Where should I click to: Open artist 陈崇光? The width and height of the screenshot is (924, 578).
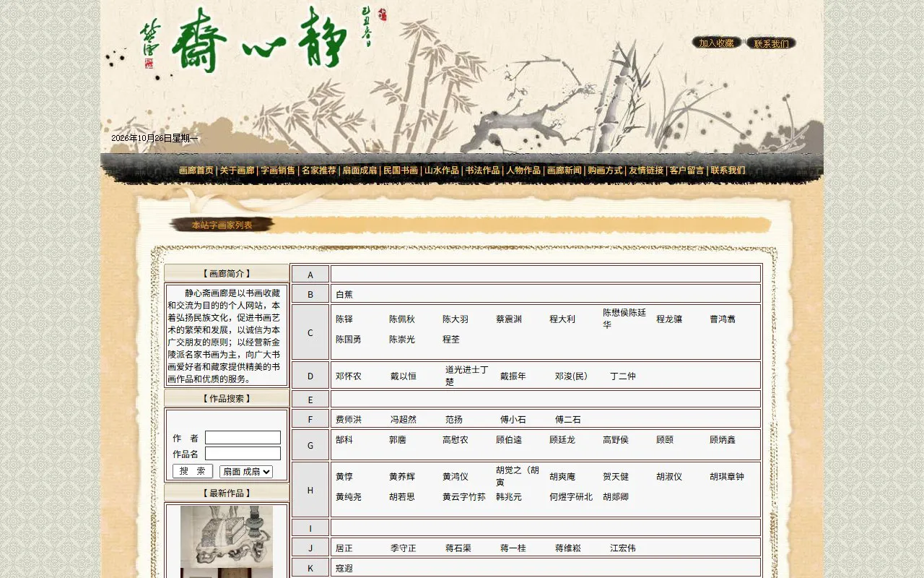pos(402,340)
